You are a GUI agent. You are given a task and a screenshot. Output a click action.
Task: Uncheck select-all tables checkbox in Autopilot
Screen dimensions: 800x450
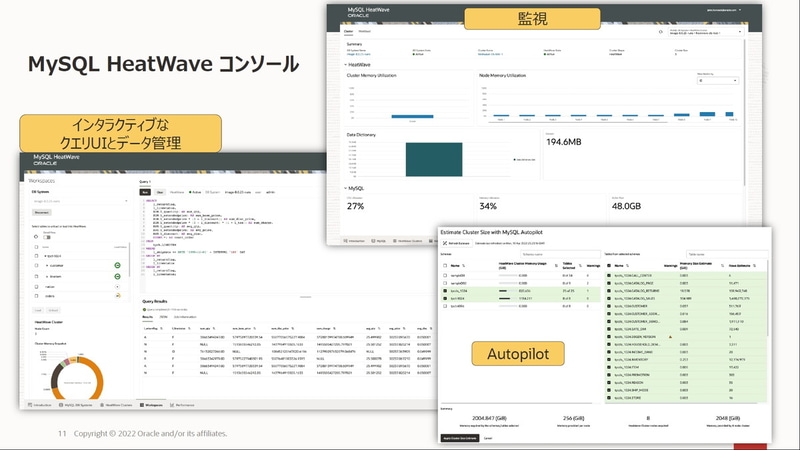(609, 266)
